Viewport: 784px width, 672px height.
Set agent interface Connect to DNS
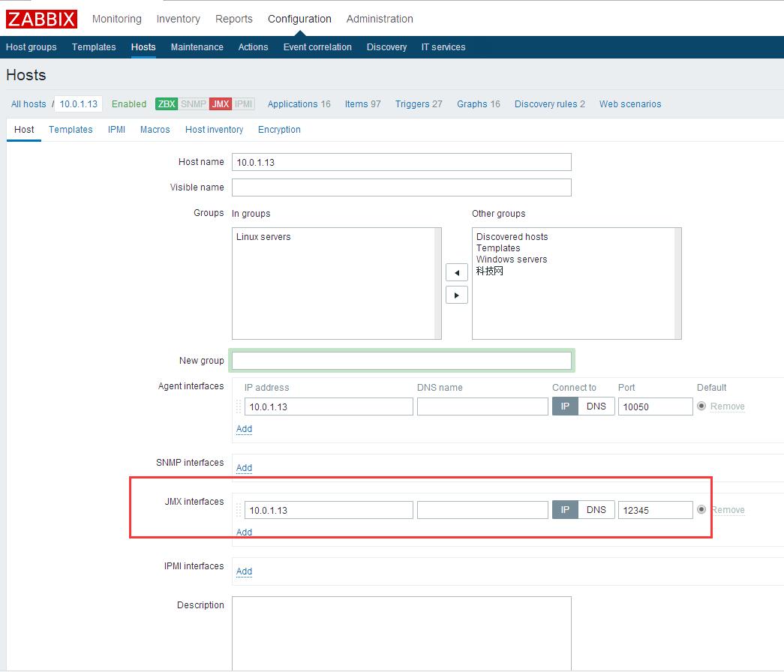[596, 406]
